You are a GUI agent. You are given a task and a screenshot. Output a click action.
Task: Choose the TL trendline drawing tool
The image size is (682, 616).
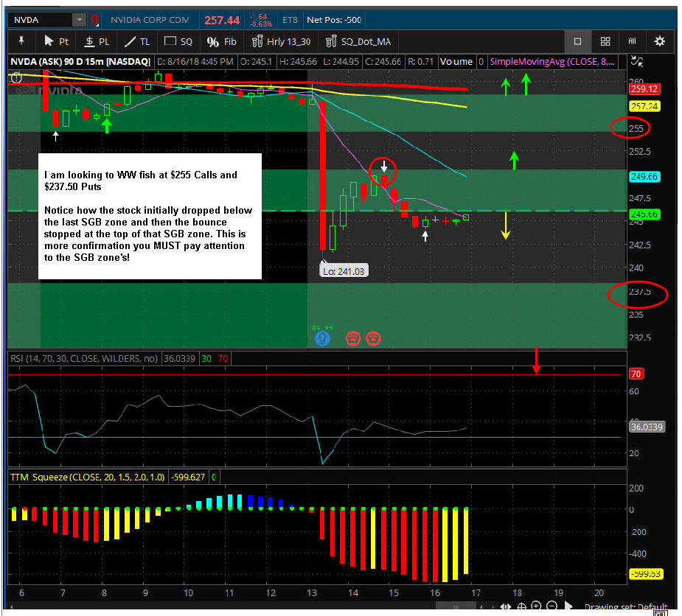137,41
